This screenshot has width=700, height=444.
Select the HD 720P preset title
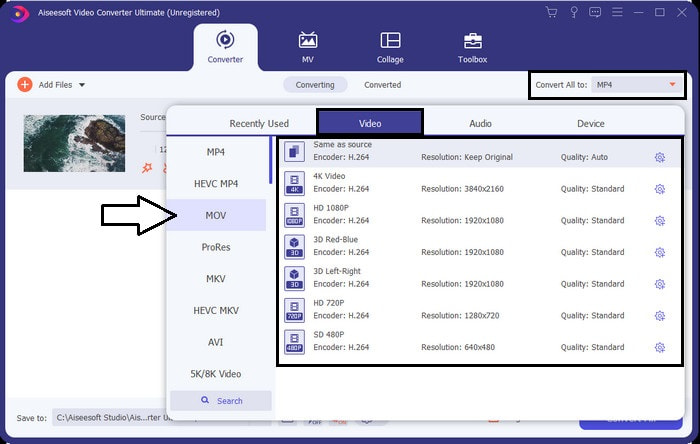pyautogui.click(x=329, y=303)
